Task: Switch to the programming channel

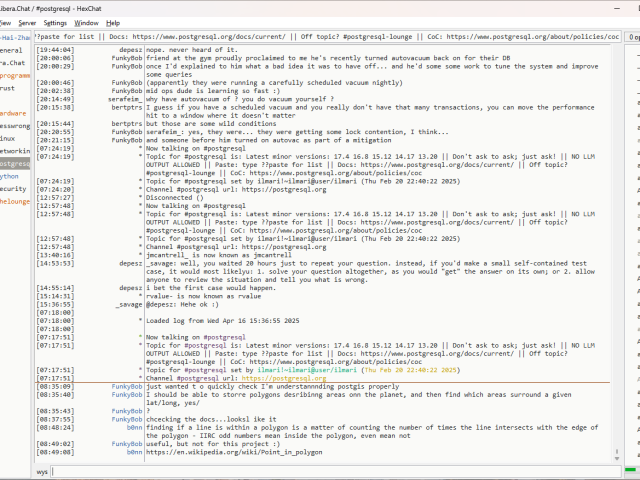Action: coord(14,75)
